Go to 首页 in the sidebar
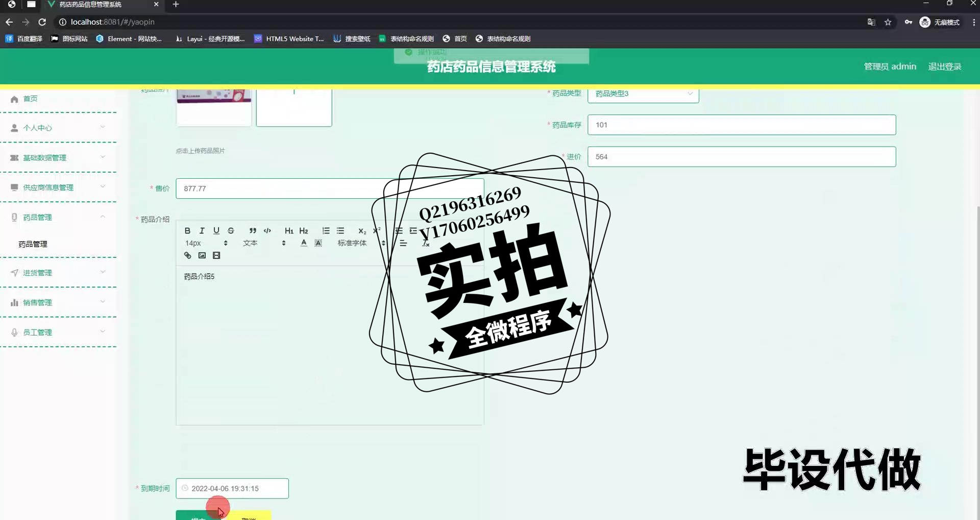 [30, 99]
